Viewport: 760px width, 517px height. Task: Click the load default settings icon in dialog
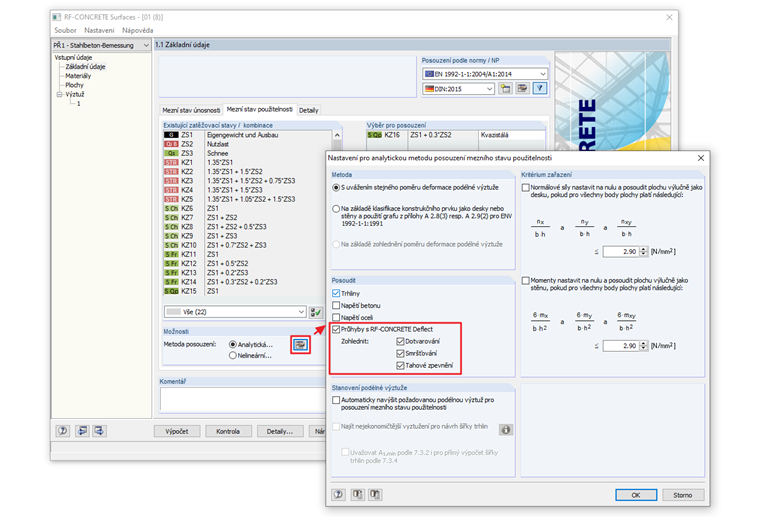pos(358,494)
